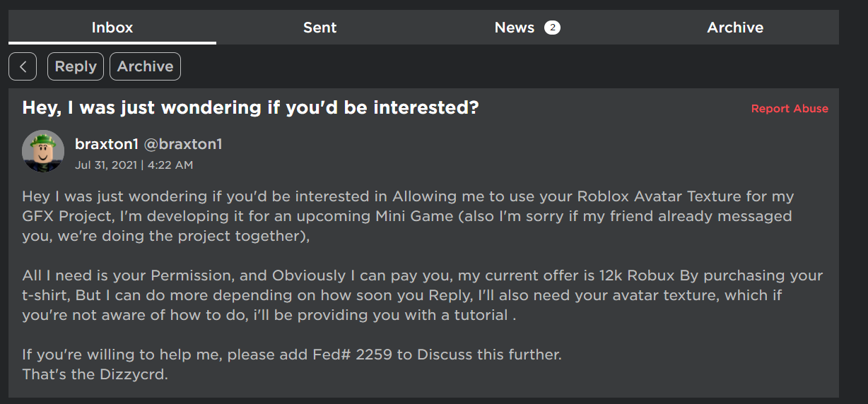Click the message subject heading
The width and height of the screenshot is (868, 404).
(x=251, y=108)
